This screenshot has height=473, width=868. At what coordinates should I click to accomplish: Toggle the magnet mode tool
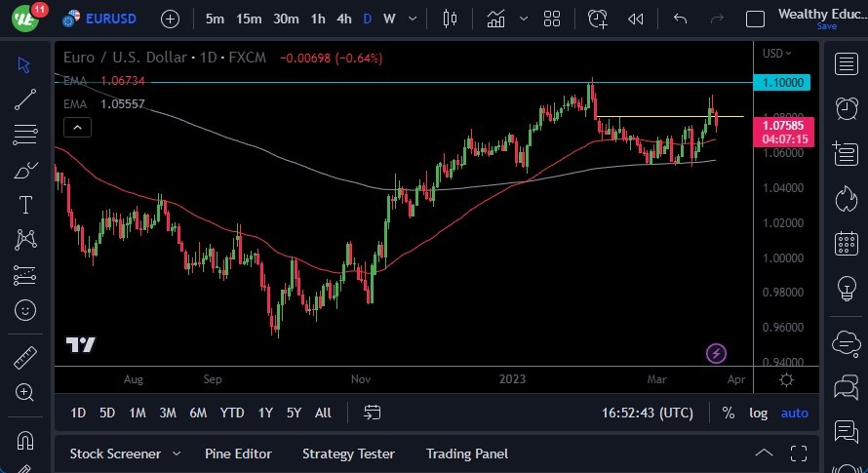25,439
